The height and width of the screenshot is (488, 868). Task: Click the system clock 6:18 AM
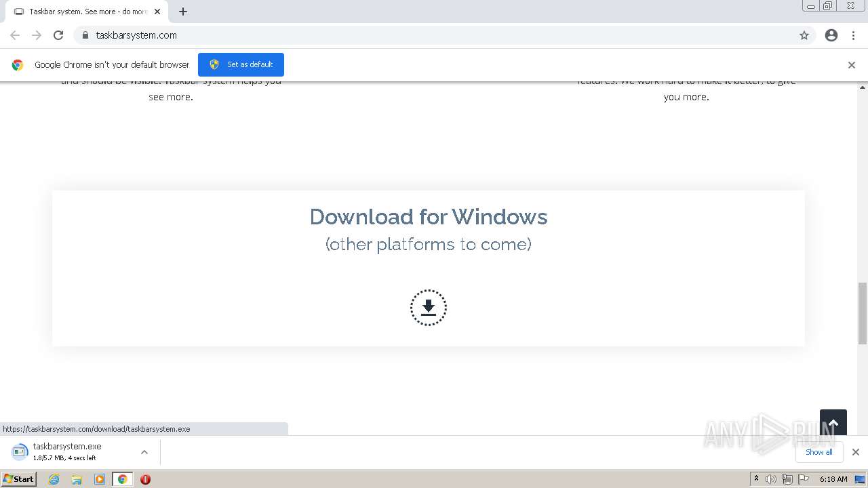(833, 479)
